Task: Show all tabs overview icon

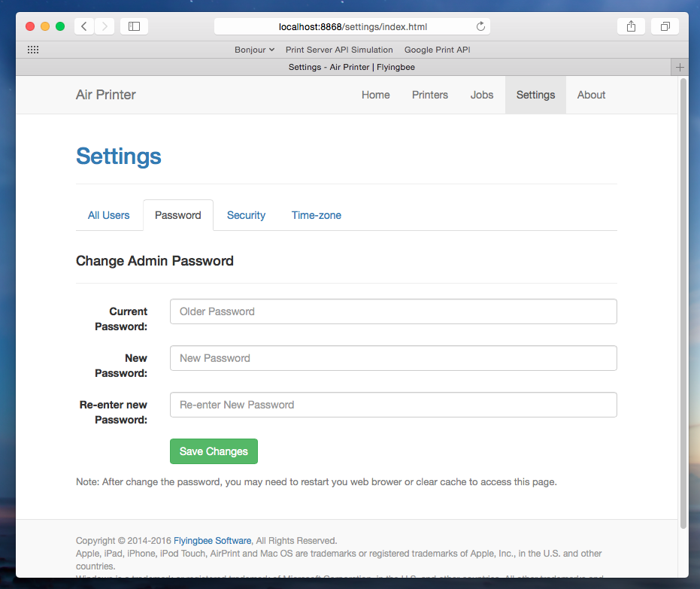Action: pyautogui.click(x=665, y=26)
